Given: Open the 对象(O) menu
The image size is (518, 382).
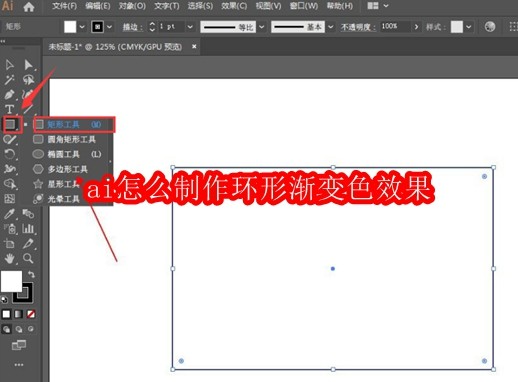Looking at the screenshot, I should [132, 6].
